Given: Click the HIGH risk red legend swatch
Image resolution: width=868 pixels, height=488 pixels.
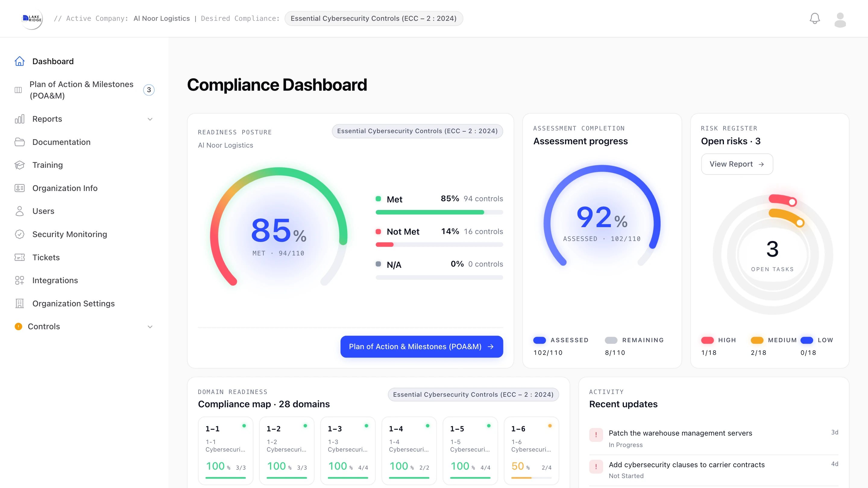Looking at the screenshot, I should coord(707,340).
